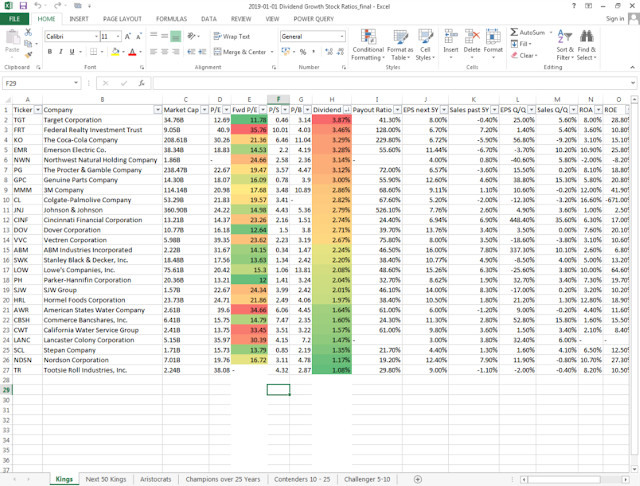Apply Percent Style format
The width and height of the screenshot is (640, 486).
coord(303,52)
